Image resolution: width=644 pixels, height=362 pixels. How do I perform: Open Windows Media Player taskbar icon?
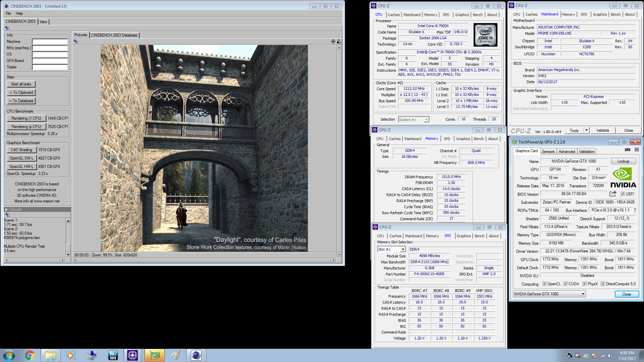coord(71,355)
